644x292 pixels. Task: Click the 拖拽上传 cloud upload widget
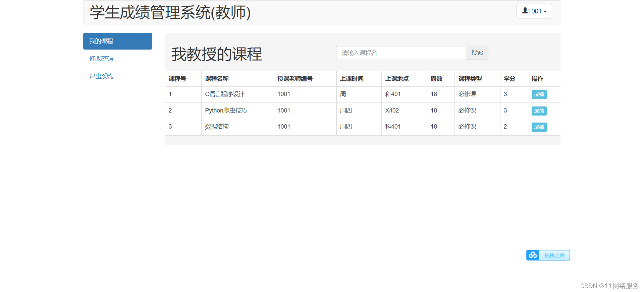[548, 255]
